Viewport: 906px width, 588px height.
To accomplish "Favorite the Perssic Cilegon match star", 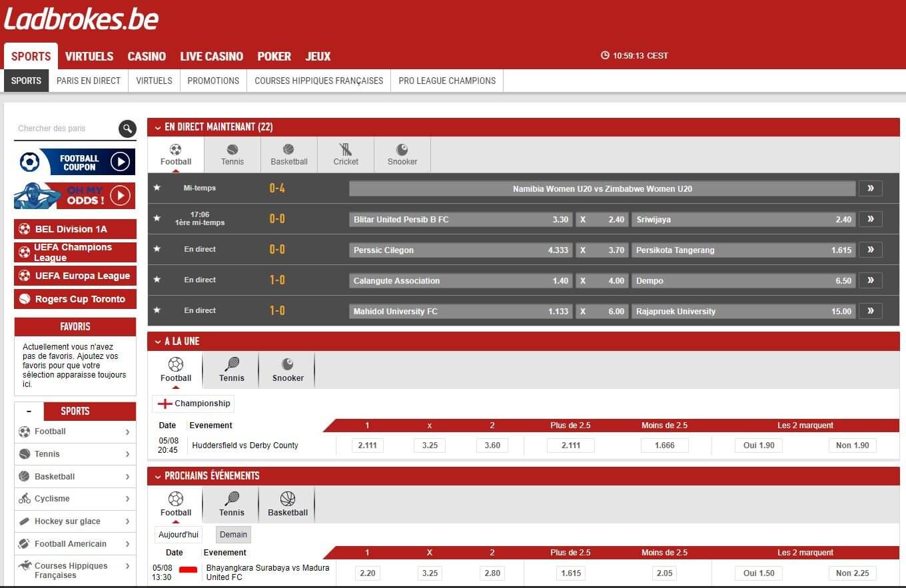I will click(x=157, y=249).
